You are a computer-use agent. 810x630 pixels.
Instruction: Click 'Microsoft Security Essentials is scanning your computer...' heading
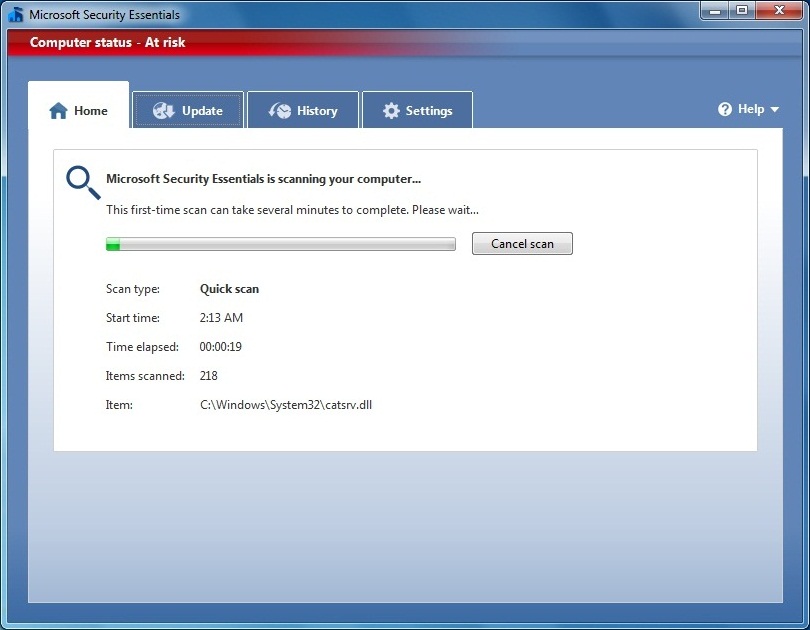click(x=263, y=179)
